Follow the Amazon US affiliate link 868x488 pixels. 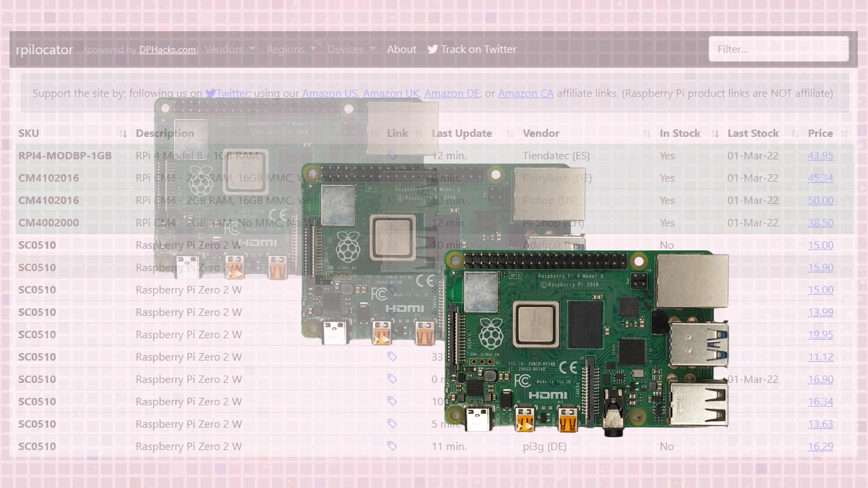[330, 93]
